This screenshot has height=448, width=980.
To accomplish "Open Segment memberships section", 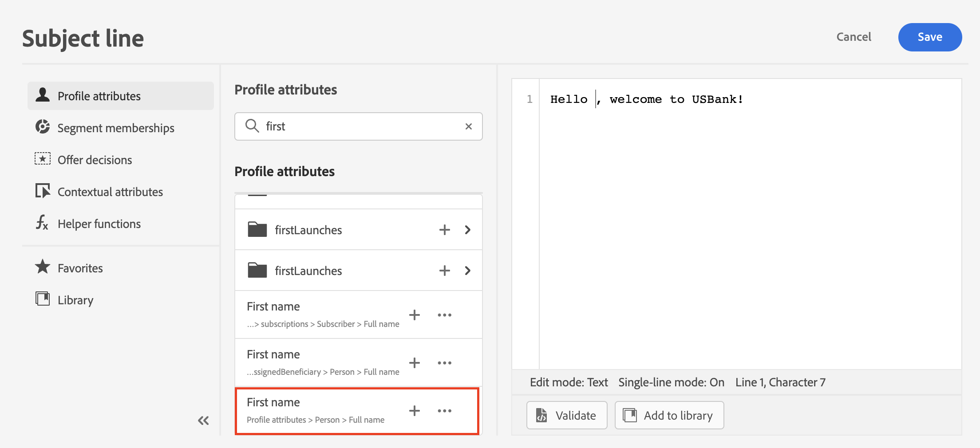I will click(x=116, y=128).
